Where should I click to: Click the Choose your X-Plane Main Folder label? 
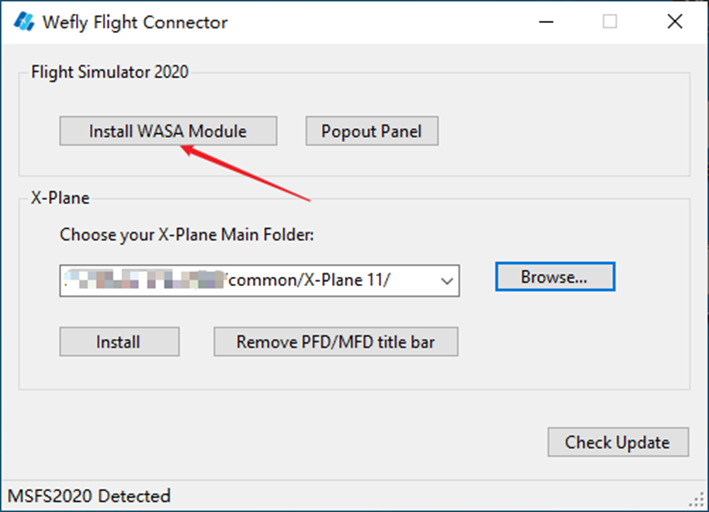pyautogui.click(x=187, y=235)
